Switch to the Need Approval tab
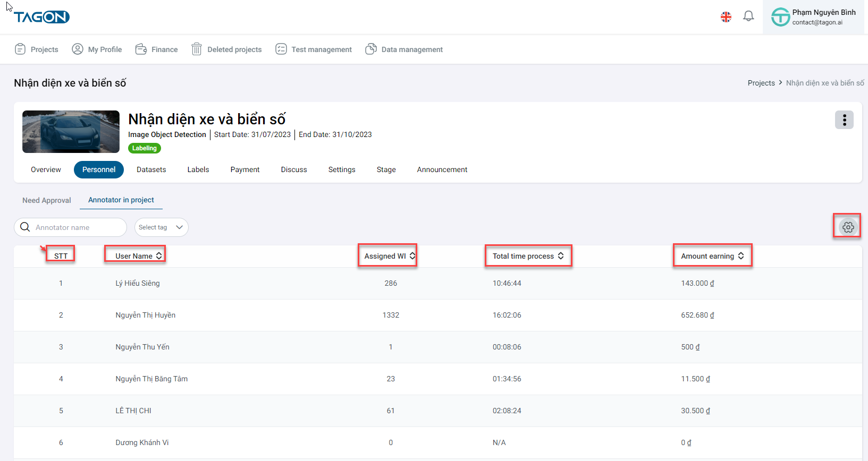The image size is (868, 461). [47, 200]
